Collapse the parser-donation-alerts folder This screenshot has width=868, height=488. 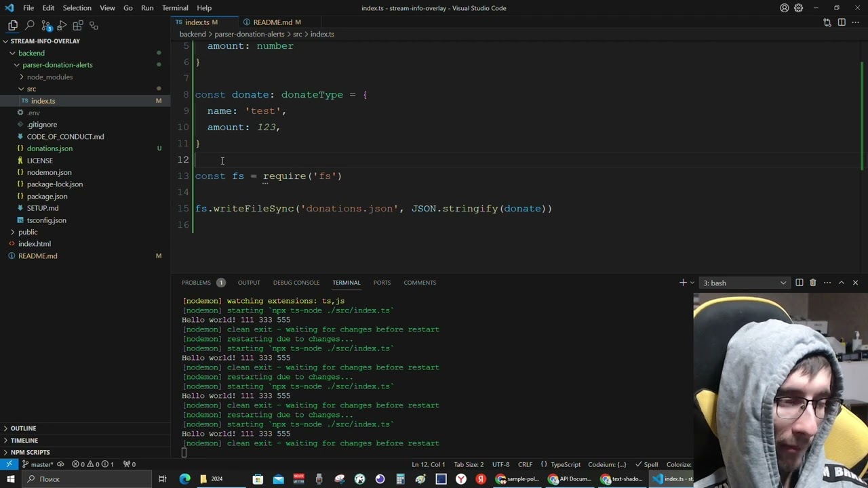pyautogui.click(x=57, y=65)
